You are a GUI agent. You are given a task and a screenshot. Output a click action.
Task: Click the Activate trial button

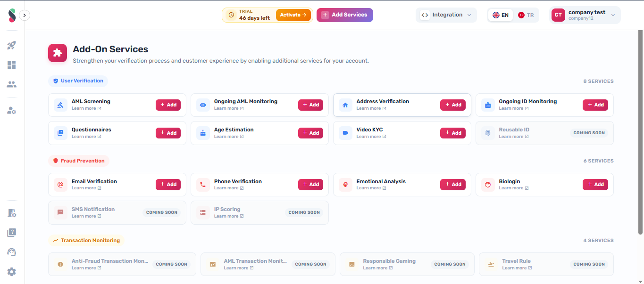(293, 15)
